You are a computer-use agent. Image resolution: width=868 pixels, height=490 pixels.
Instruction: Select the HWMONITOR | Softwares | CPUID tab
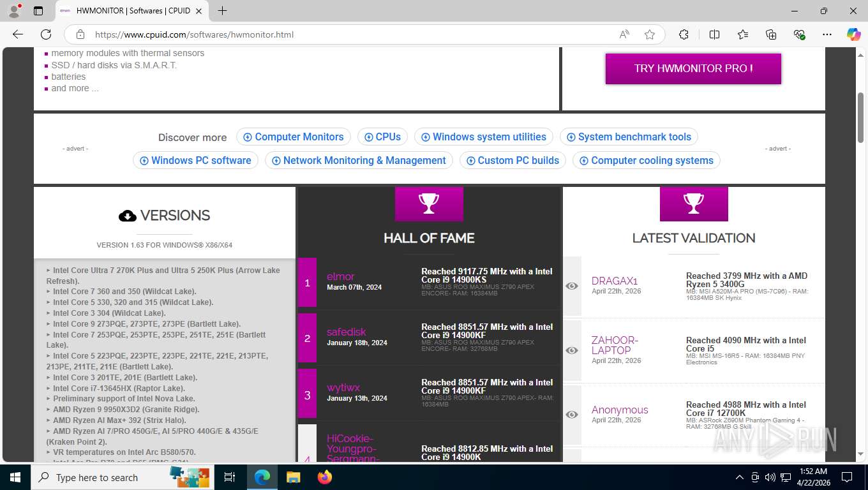tap(132, 11)
